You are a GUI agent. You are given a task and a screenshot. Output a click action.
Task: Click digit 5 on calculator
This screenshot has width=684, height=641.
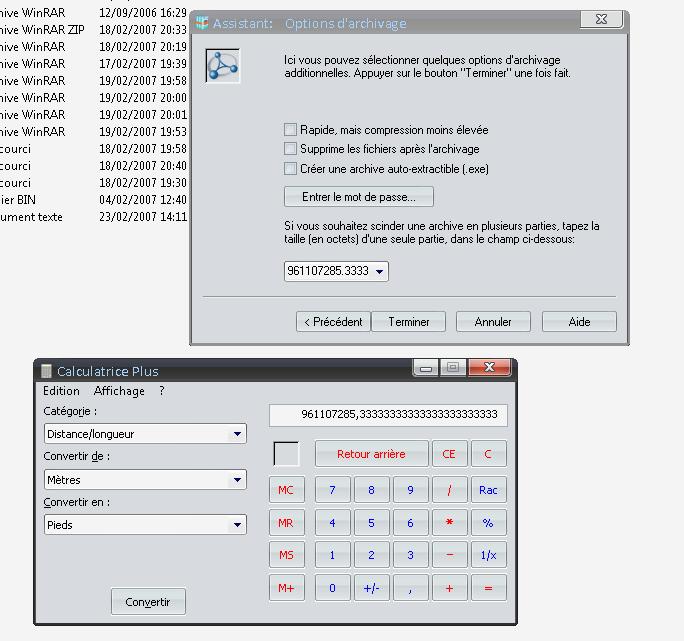[x=371, y=523]
